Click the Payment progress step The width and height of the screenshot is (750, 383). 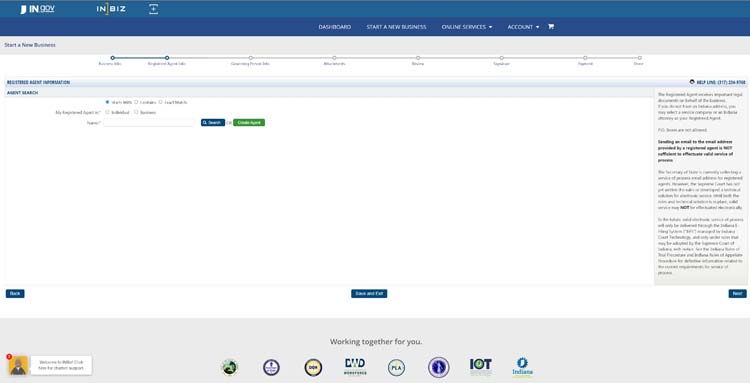(585, 58)
